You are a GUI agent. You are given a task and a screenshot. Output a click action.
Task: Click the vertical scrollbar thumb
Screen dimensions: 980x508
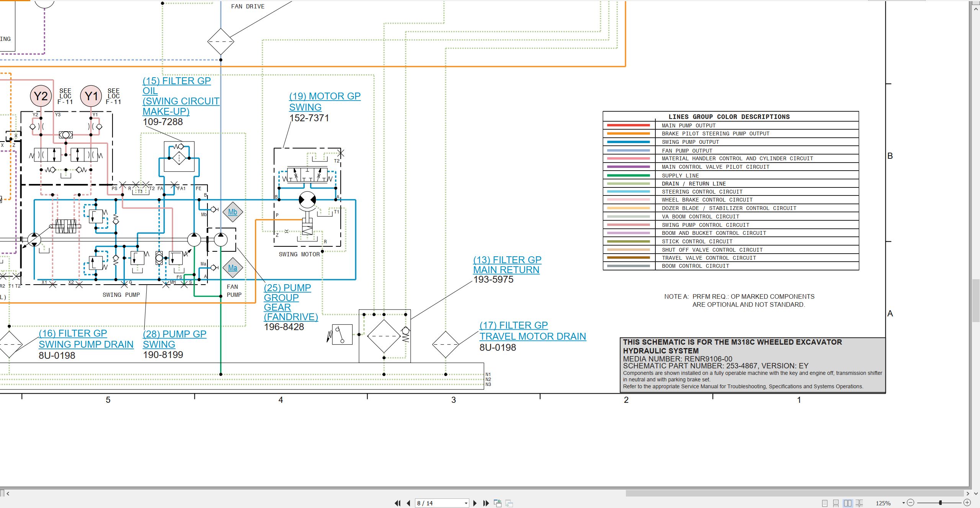click(976, 301)
